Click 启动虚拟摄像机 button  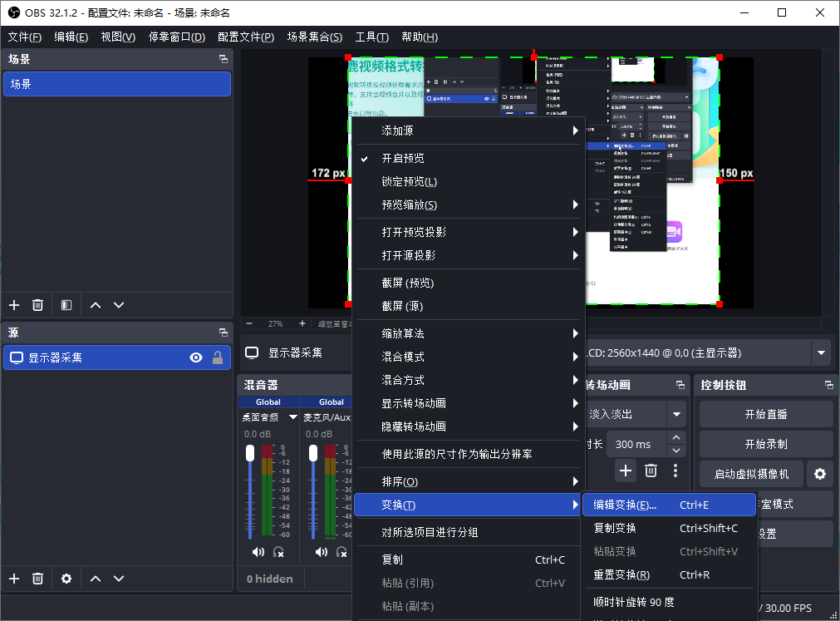pyautogui.click(x=752, y=474)
